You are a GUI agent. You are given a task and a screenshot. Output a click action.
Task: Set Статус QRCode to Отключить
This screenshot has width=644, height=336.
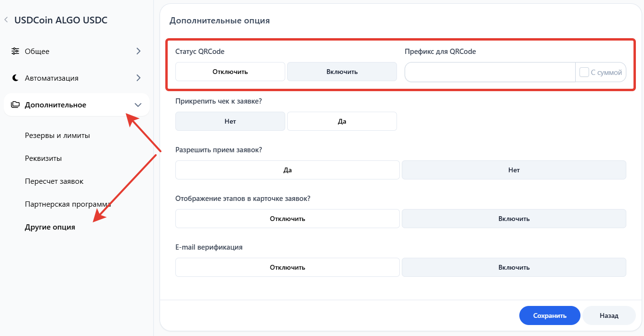click(230, 72)
